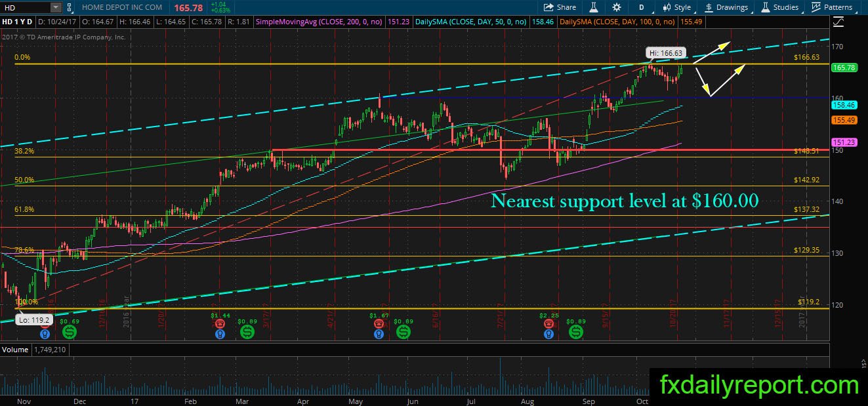Open the Drawings menu
The height and width of the screenshot is (406, 868).
[726, 7]
